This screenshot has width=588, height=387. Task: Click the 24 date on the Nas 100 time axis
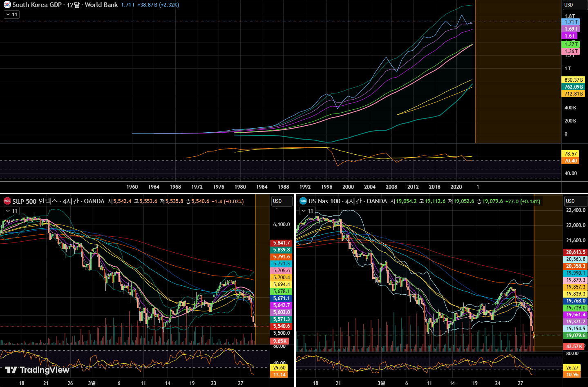pos(497,383)
